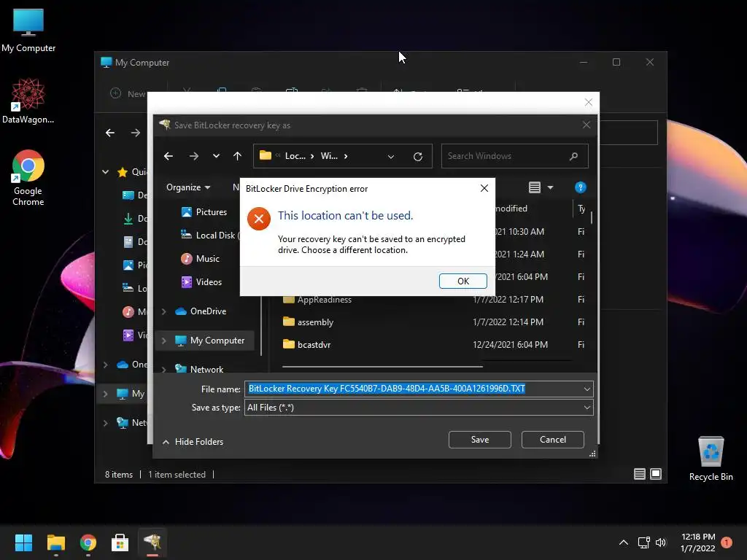Close the white BitLocker wizard window
Screen dimensions: 747x560
589,102
